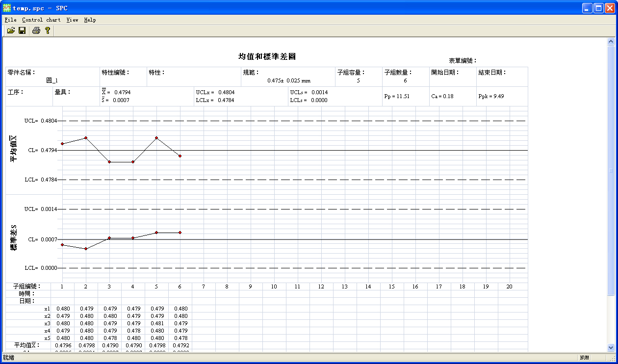Click the Save diskette toolbar icon
Viewport: 618px width, 364px height.
[22, 30]
